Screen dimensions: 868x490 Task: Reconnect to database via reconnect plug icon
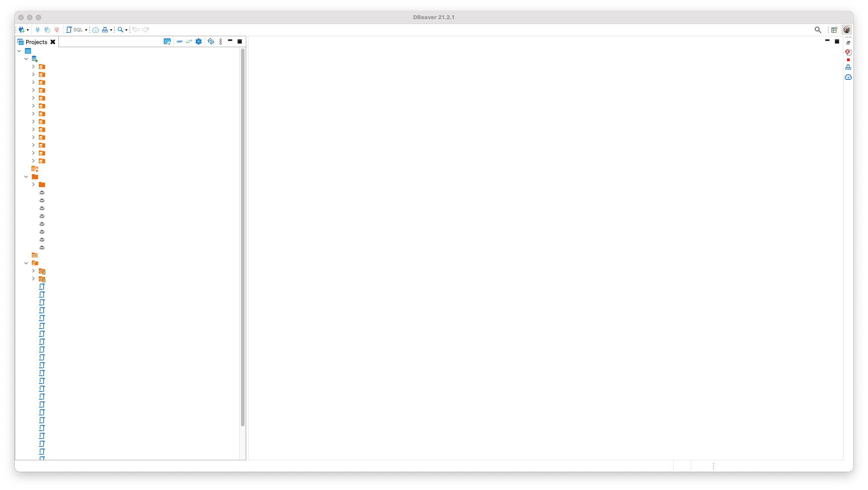click(x=48, y=30)
